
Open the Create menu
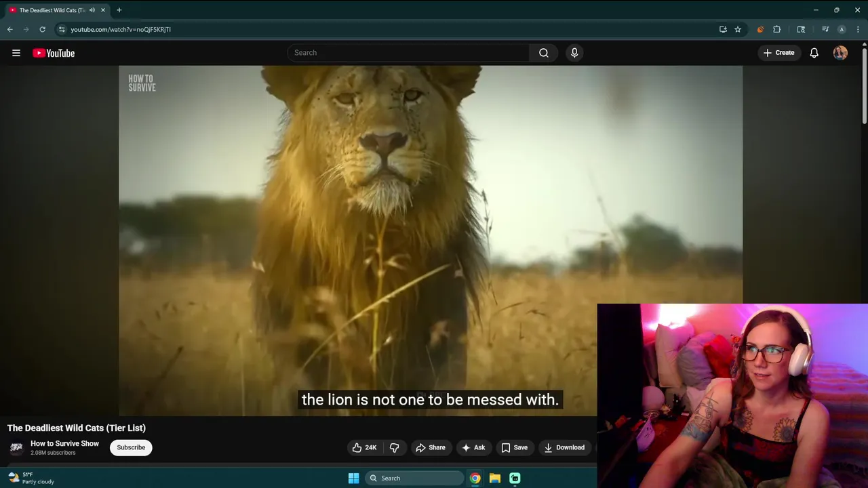pyautogui.click(x=778, y=53)
